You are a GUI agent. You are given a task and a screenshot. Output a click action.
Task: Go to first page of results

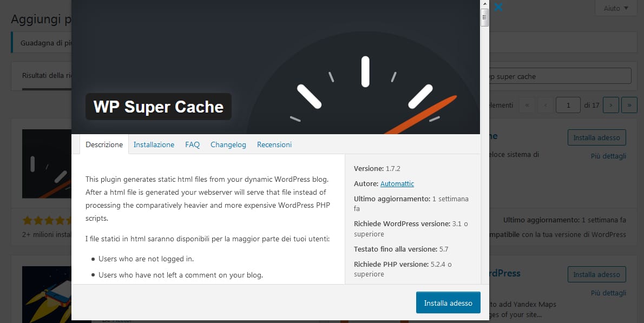click(x=527, y=105)
